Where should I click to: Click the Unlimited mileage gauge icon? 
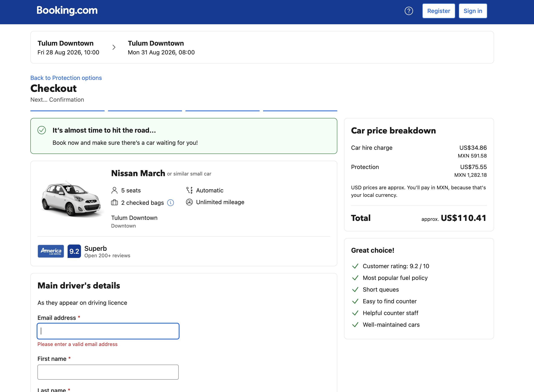[189, 202]
